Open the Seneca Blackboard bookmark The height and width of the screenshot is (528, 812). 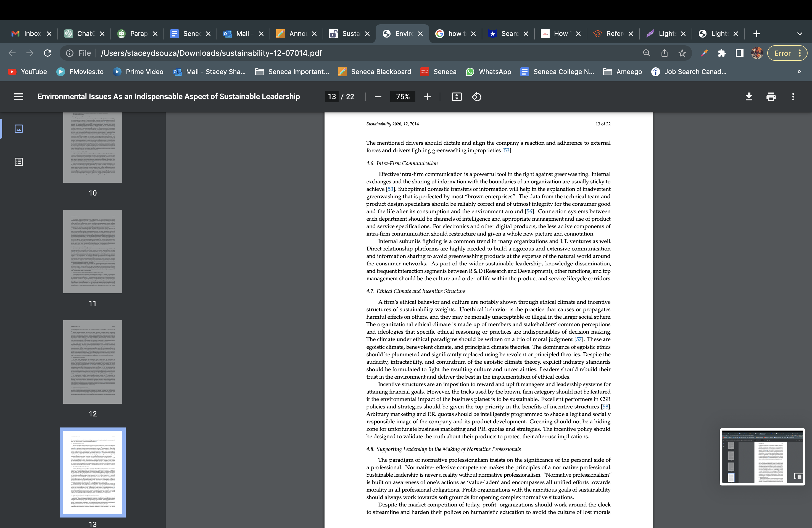click(381, 72)
